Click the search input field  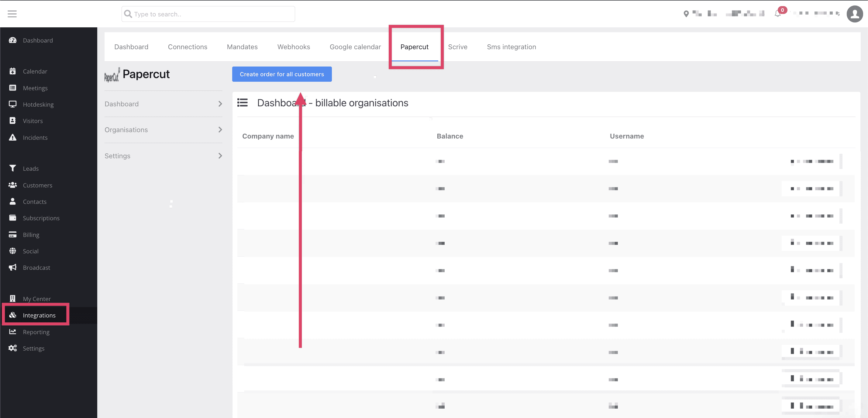(x=208, y=14)
